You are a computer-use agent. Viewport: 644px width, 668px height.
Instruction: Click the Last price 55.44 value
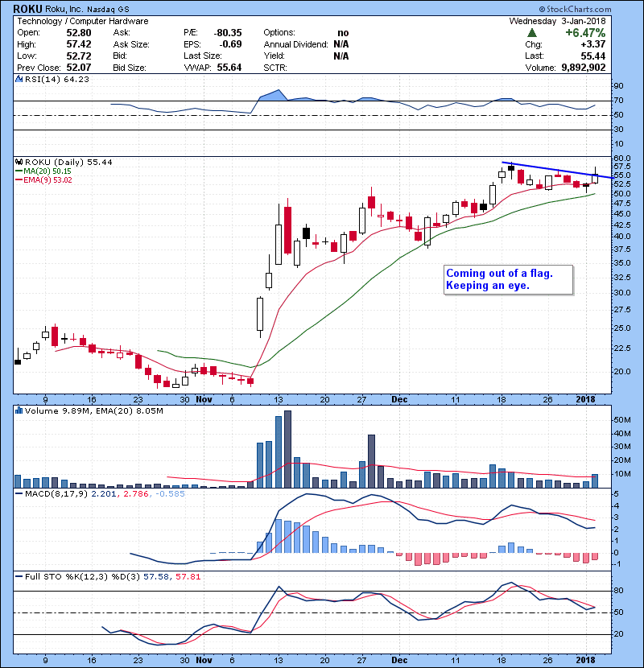[592, 56]
